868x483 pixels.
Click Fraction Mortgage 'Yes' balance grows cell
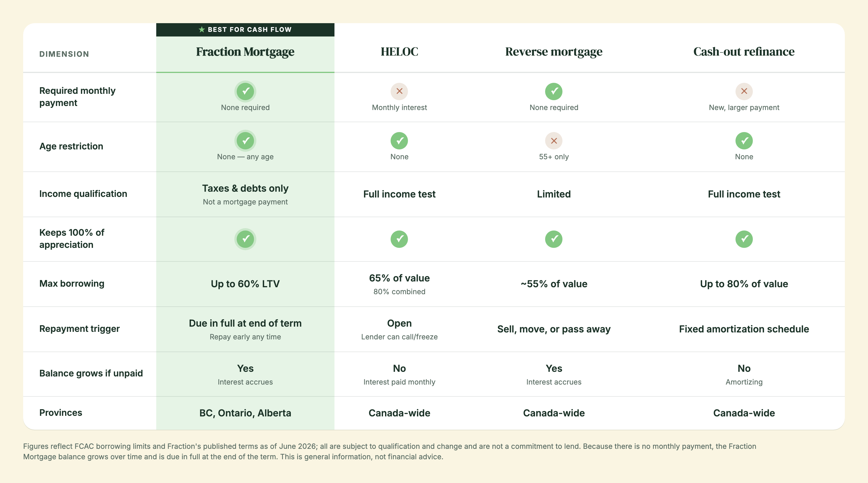click(x=245, y=368)
